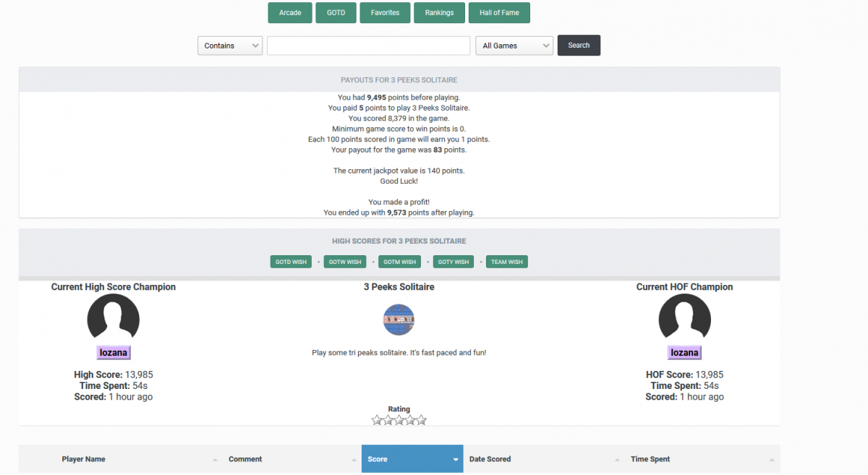Click sort arrow on Time Spent column
Viewport: 868px width, 475px height.
pos(772,460)
